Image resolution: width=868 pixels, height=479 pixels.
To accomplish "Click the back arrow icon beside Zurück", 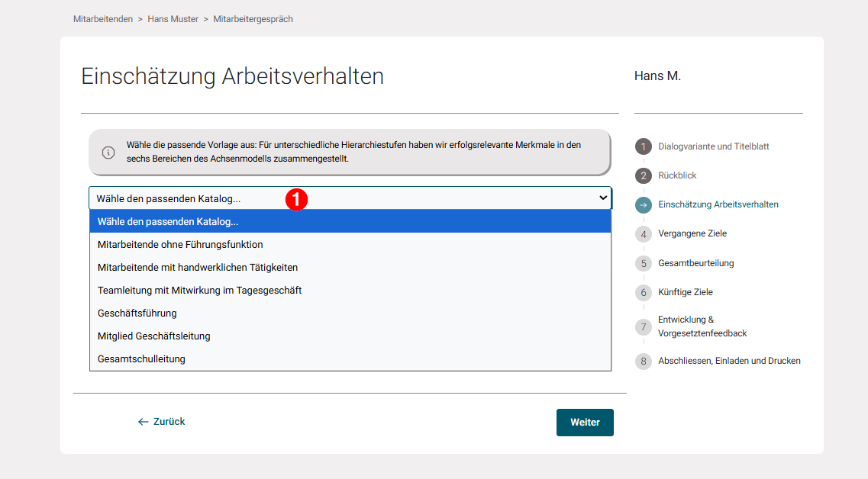I will (142, 421).
